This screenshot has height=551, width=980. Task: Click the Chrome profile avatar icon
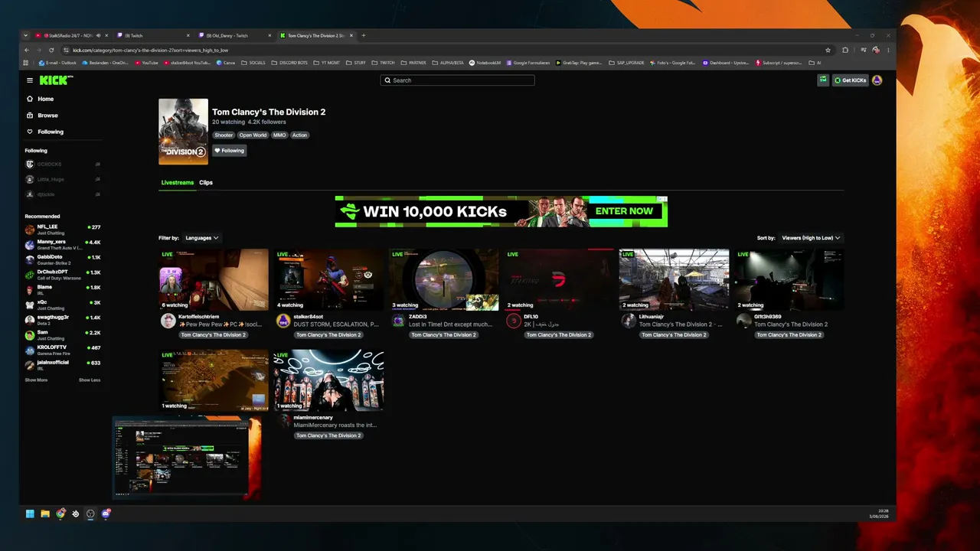(x=876, y=50)
